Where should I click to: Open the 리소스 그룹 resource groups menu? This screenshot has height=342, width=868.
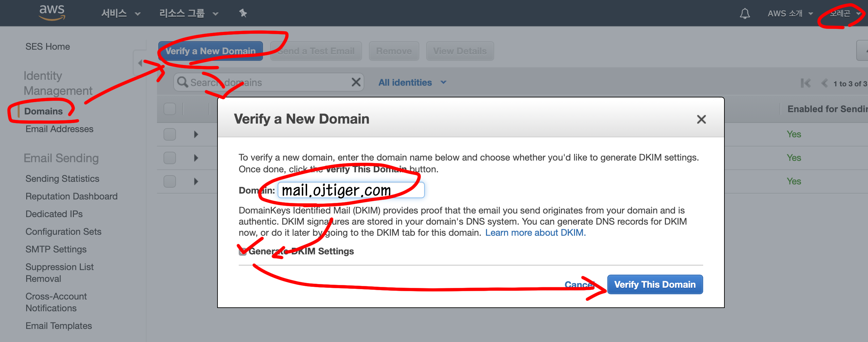[x=189, y=13]
